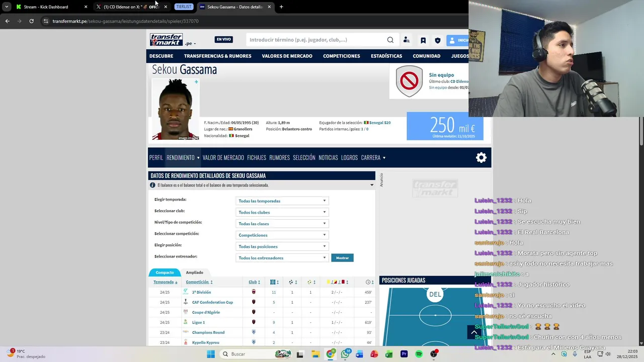Open TRANSFERENCIAS & RUMORES menu
This screenshot has height=362, width=644.
(217, 56)
